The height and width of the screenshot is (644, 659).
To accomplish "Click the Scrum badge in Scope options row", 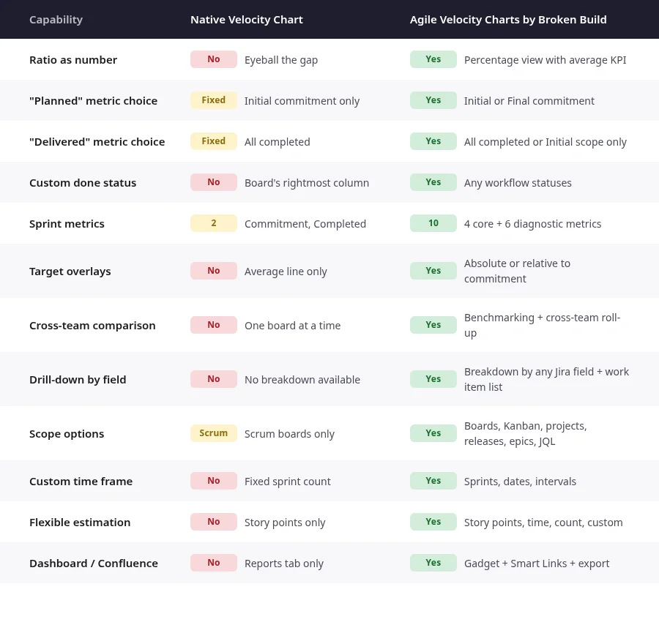I will pyautogui.click(x=214, y=433).
